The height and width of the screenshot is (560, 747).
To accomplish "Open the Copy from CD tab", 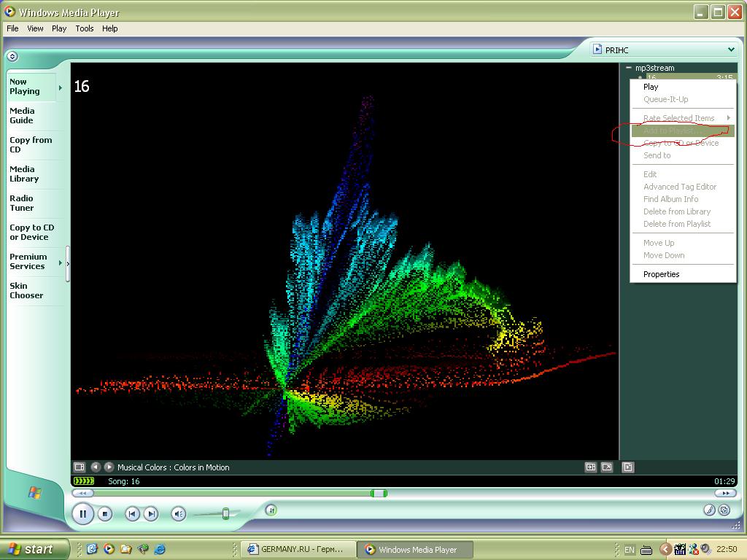I will click(x=31, y=145).
